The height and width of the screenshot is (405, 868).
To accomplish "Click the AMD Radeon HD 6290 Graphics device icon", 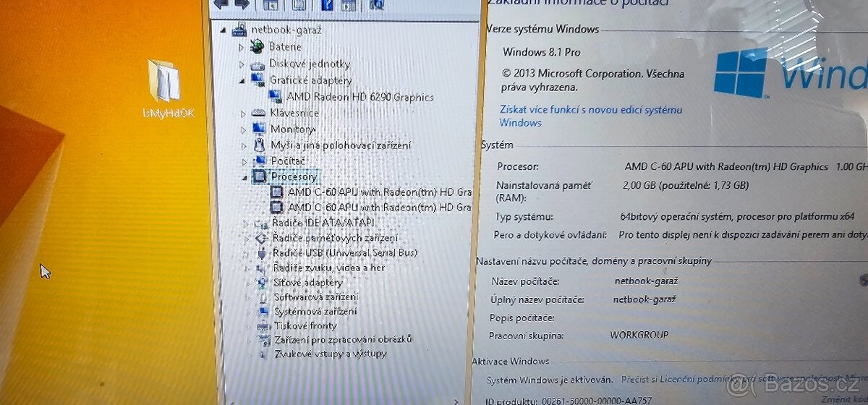I will [276, 96].
